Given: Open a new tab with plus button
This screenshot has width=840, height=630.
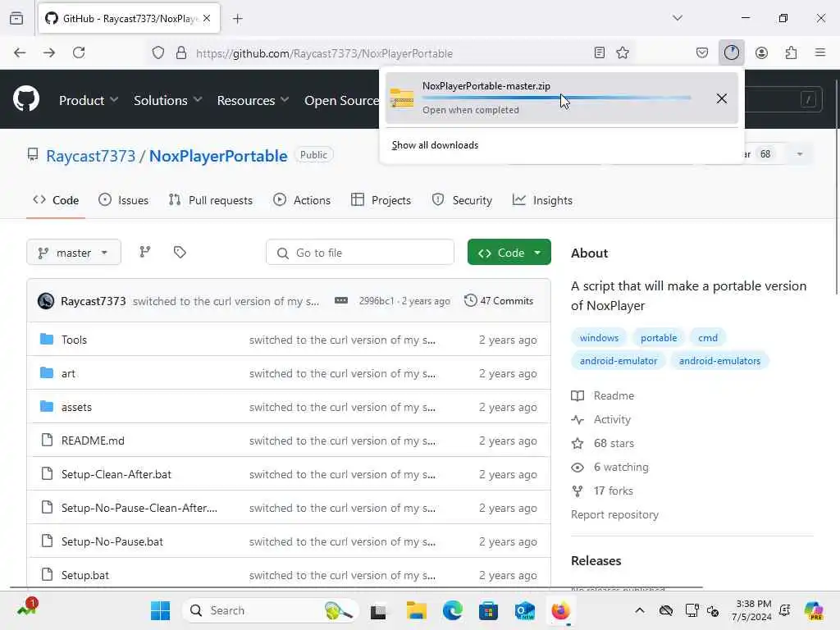Looking at the screenshot, I should click(238, 19).
